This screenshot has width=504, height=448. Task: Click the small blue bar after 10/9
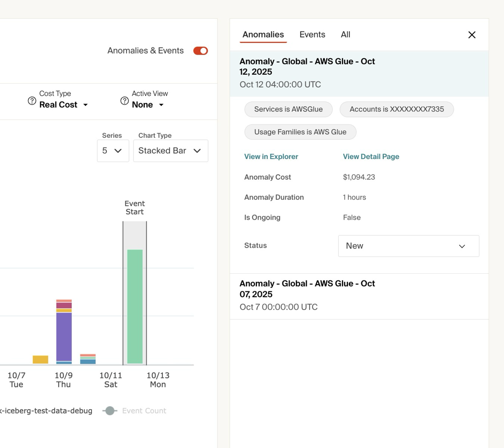click(88, 361)
